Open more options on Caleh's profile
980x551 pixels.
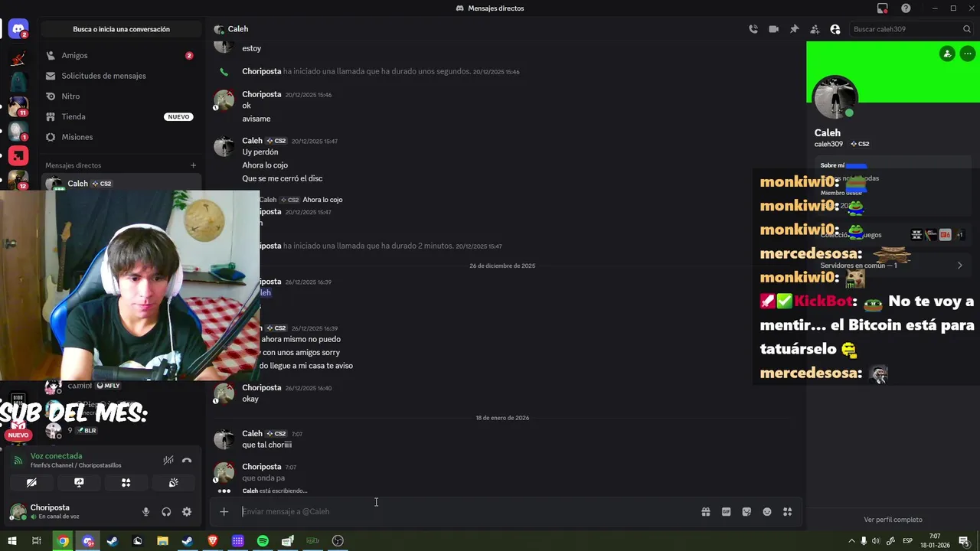968,54
